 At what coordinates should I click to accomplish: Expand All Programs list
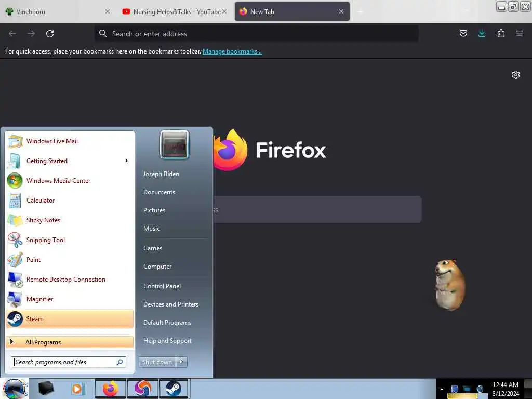click(70, 342)
